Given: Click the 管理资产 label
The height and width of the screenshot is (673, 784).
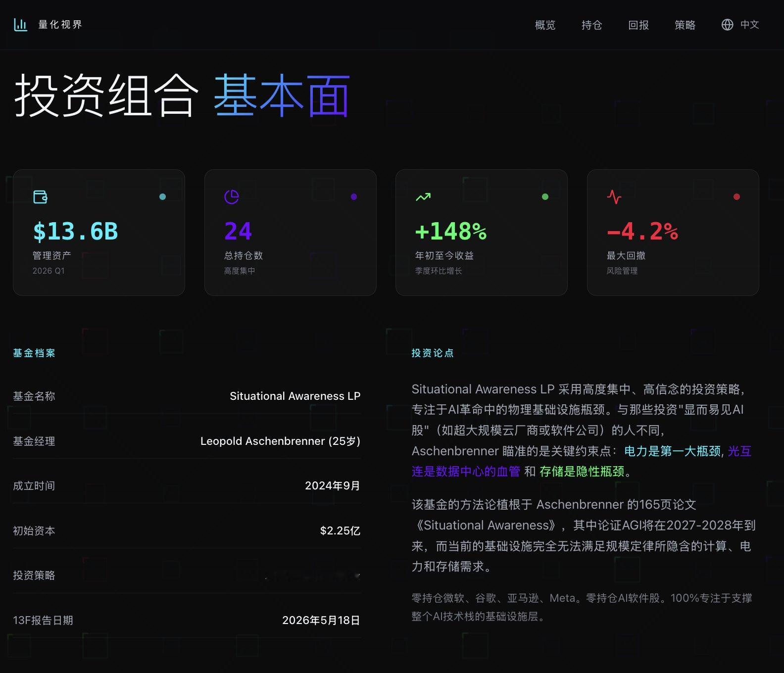Looking at the screenshot, I should click(x=52, y=255).
